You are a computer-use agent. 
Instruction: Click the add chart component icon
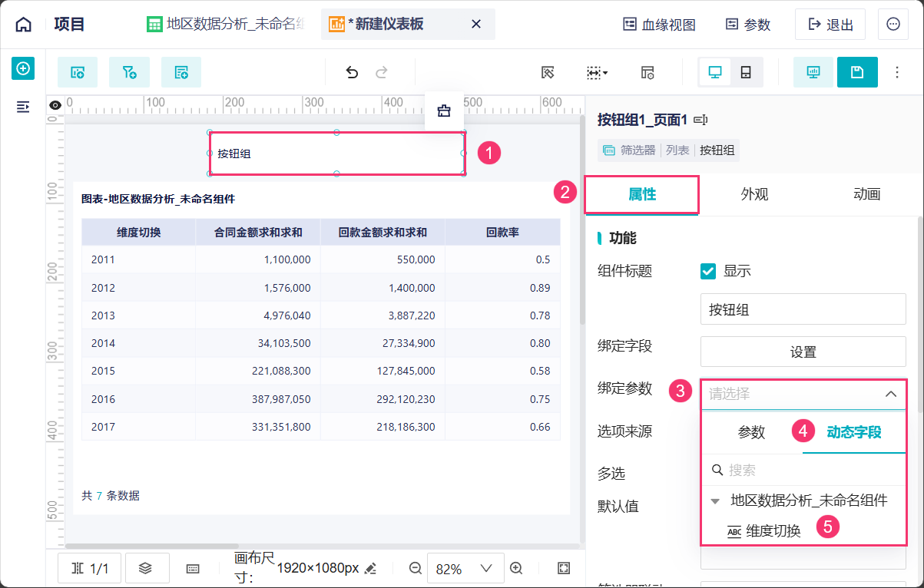click(78, 72)
